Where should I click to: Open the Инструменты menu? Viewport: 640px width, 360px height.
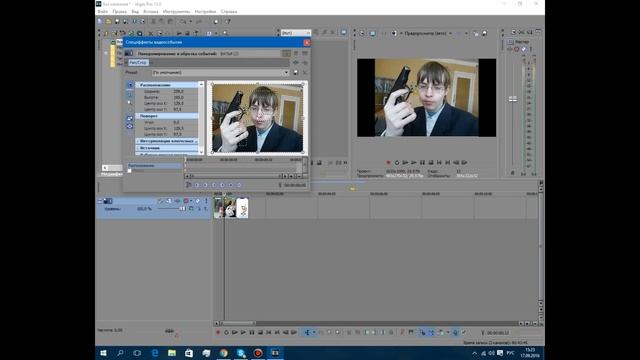pos(176,11)
